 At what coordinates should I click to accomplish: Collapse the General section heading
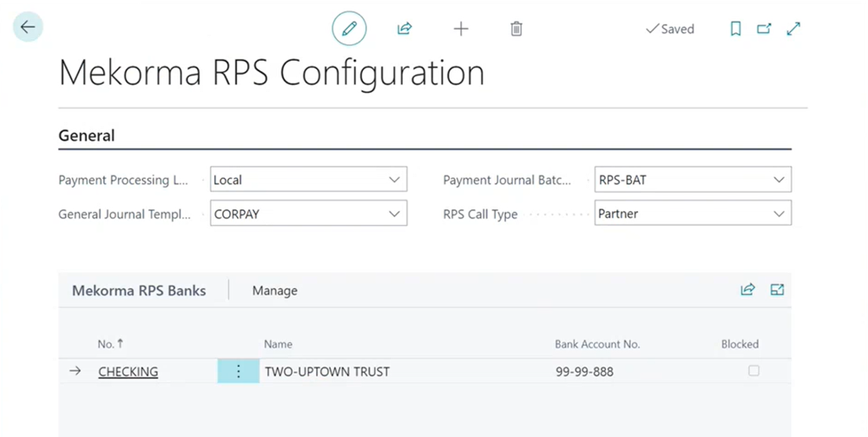(86, 136)
